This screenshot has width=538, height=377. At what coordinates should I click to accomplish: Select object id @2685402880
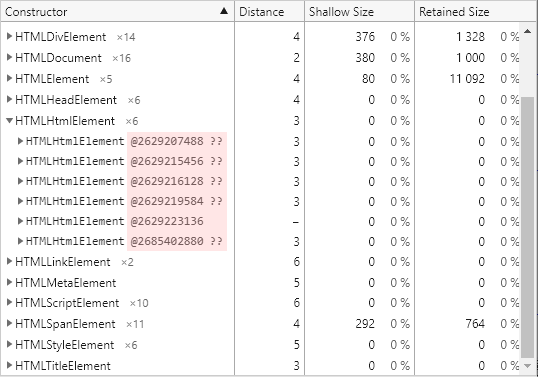point(167,241)
